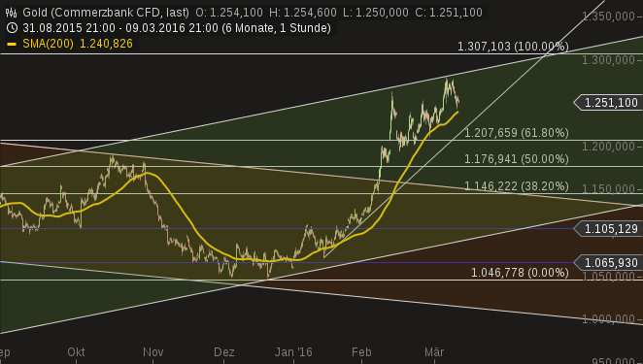Click the low value L: 1.250,000

pos(376,13)
